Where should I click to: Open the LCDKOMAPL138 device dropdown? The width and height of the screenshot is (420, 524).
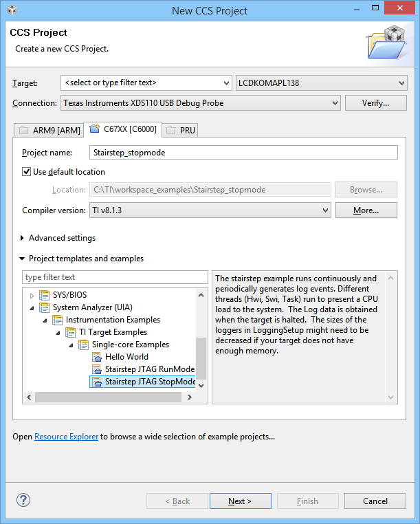click(x=401, y=83)
